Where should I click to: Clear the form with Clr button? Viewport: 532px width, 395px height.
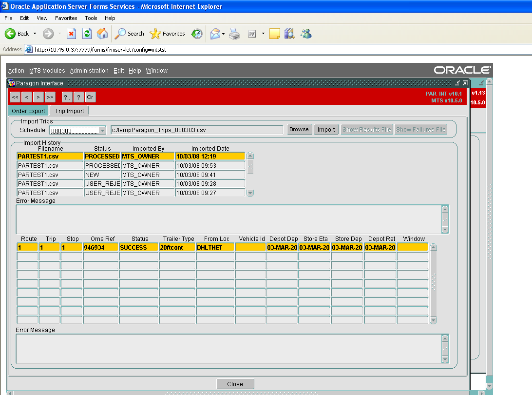point(90,97)
